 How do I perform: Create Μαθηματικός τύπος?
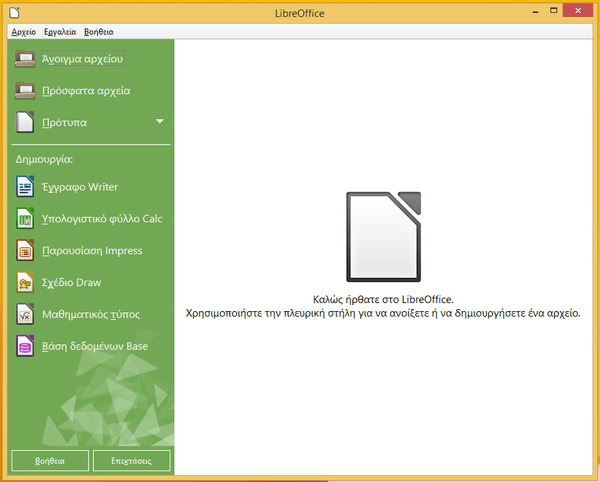(x=91, y=314)
